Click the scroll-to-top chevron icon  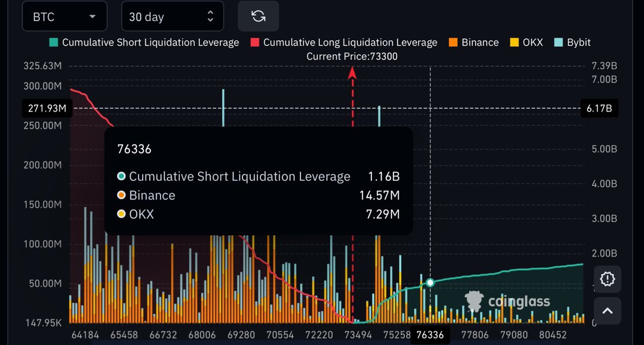[x=607, y=311]
